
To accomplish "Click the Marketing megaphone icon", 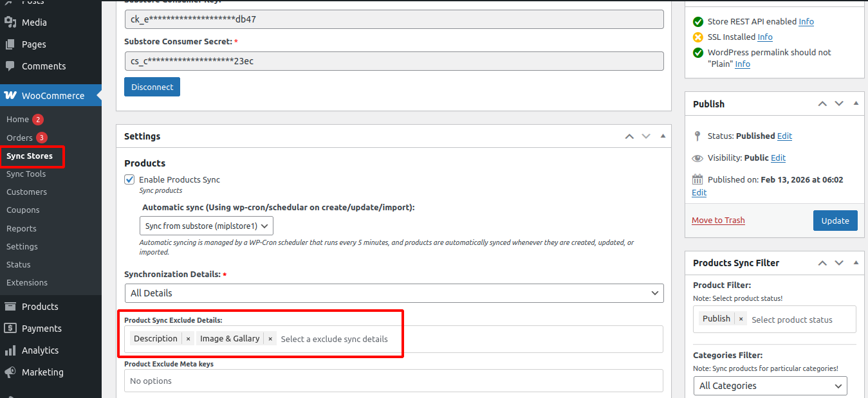I will click(x=10, y=372).
